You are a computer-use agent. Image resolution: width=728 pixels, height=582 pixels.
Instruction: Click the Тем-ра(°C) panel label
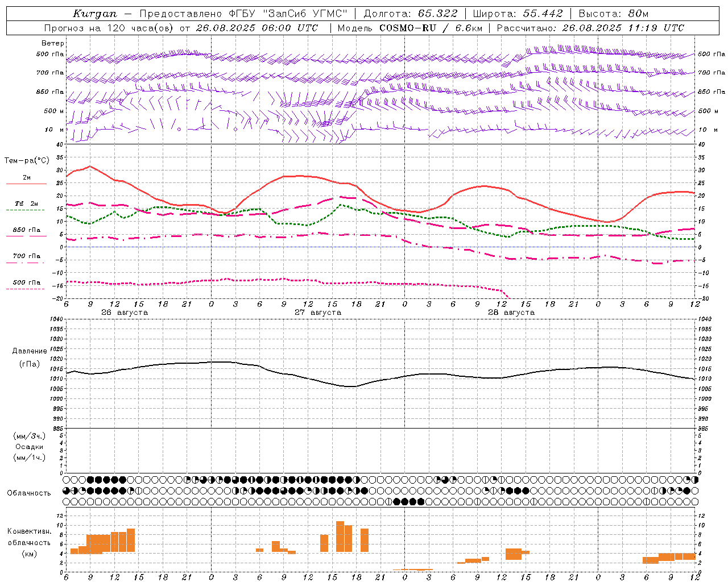(27, 161)
